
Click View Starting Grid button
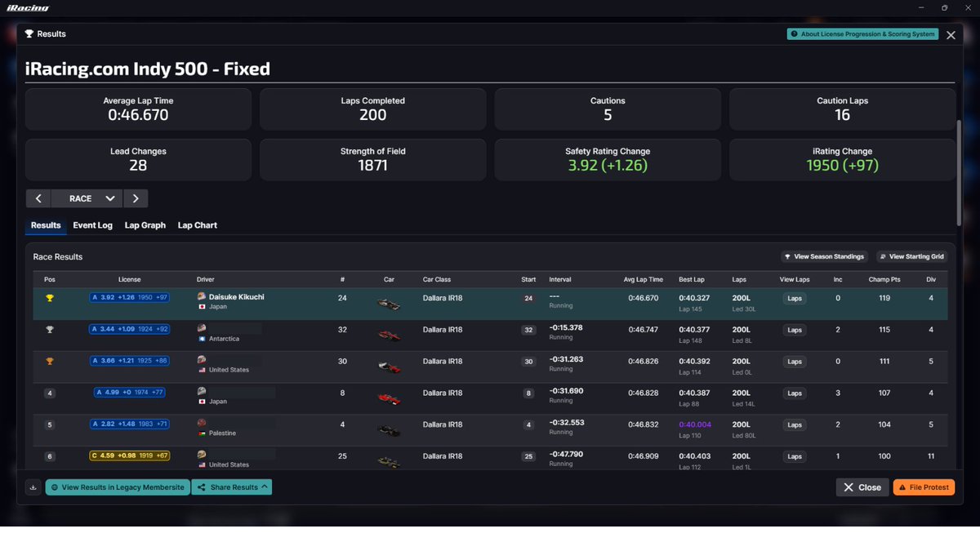point(912,256)
